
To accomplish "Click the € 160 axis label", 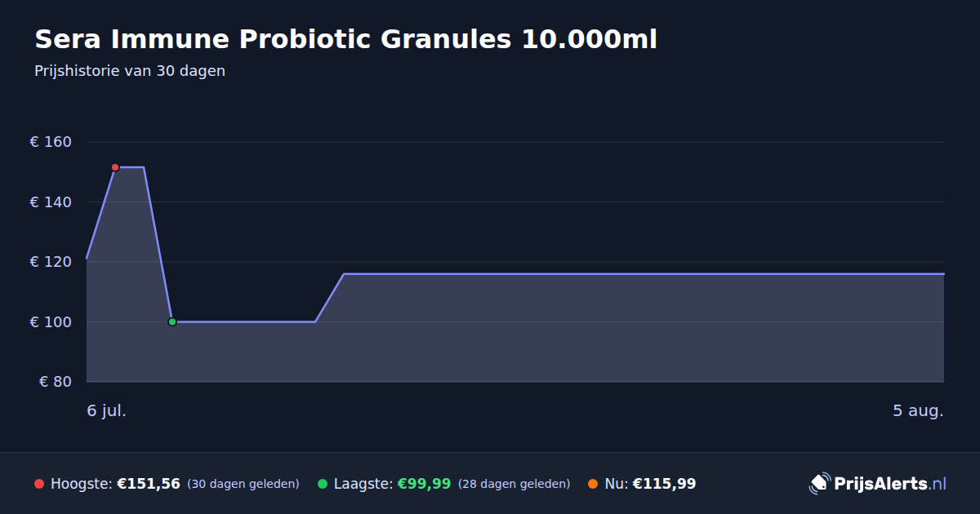I will [51, 142].
